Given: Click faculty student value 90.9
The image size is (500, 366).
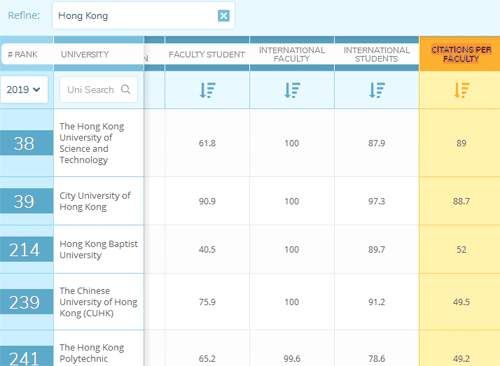Looking at the screenshot, I should point(207,201).
